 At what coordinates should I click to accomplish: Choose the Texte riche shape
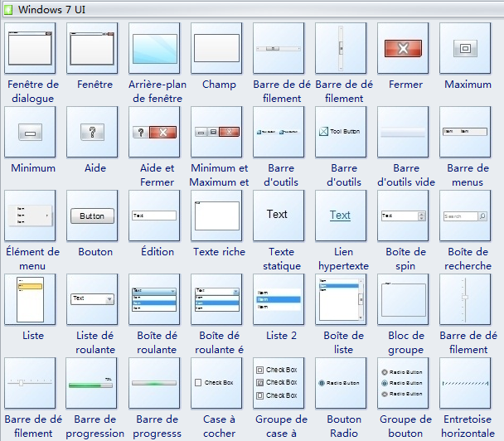[216, 216]
